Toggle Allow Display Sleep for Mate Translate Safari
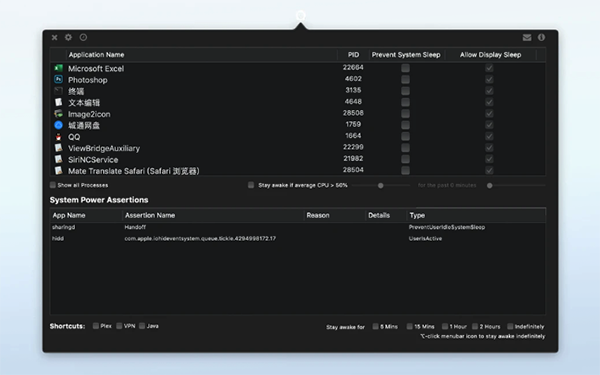 click(x=489, y=170)
